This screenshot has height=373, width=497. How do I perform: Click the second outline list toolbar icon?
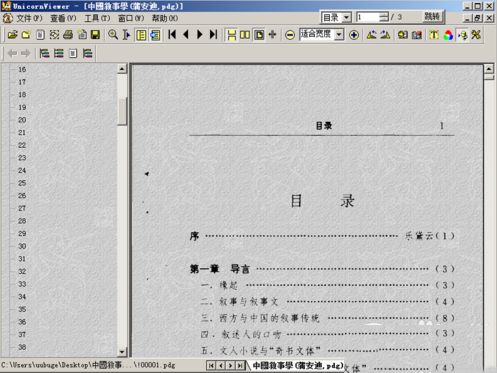(x=59, y=53)
